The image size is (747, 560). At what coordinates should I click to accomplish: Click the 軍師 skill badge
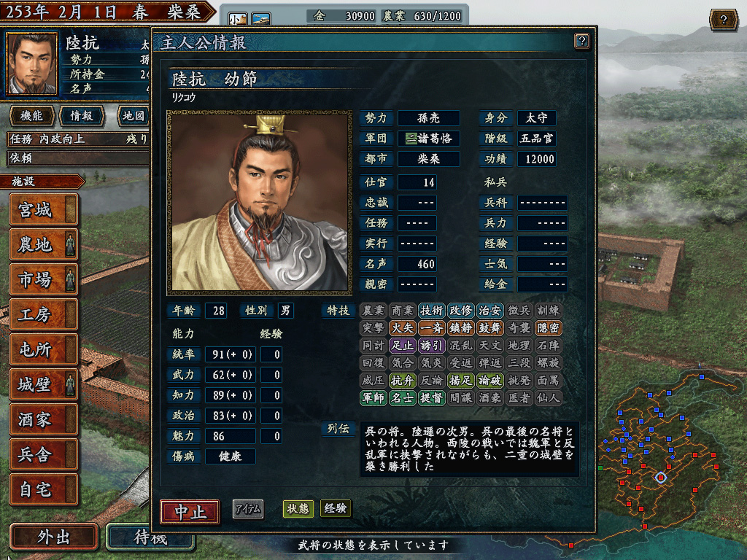click(x=373, y=398)
